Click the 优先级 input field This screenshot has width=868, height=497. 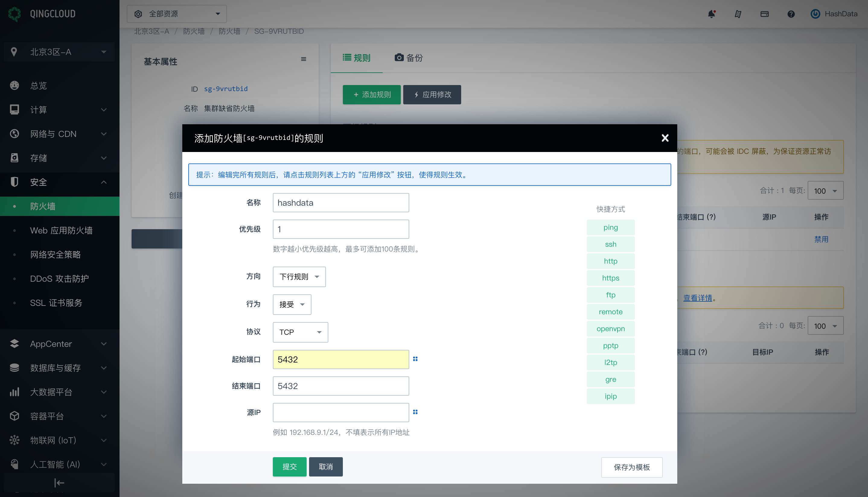tap(340, 229)
